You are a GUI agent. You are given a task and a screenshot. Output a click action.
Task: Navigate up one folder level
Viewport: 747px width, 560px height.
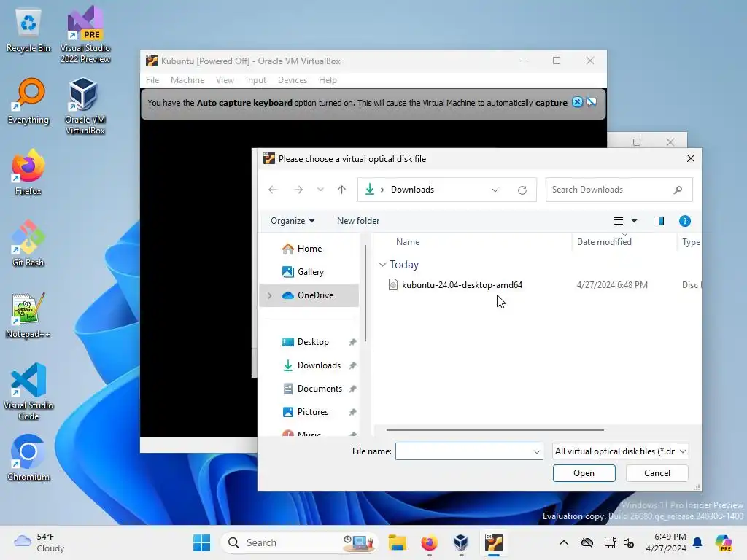[341, 190]
